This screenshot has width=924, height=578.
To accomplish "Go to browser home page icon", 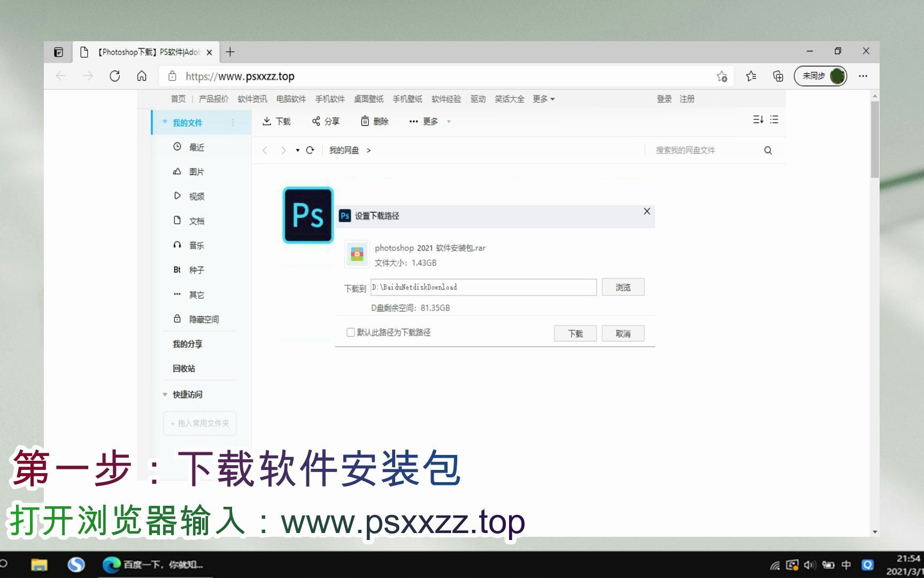I will point(142,76).
